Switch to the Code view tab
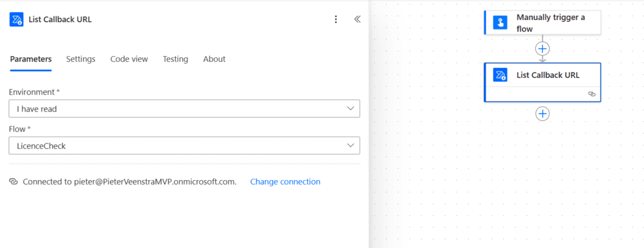The width and height of the screenshot is (644, 248). pos(129,59)
